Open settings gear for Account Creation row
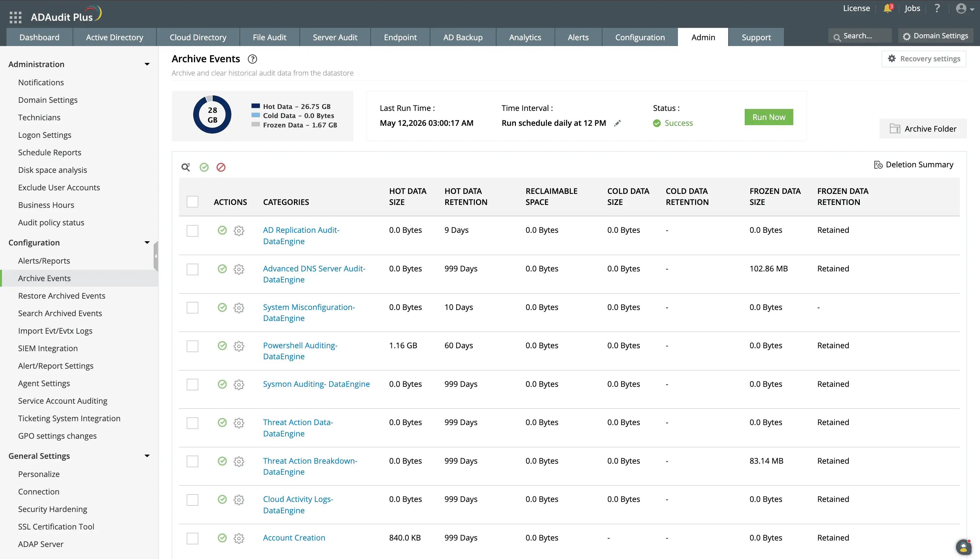 pyautogui.click(x=239, y=539)
